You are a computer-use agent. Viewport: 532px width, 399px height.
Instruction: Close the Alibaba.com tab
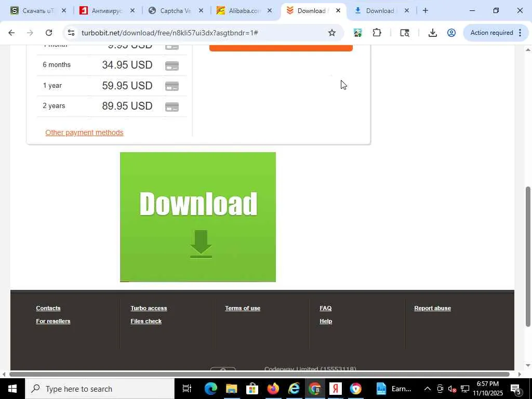[270, 11]
